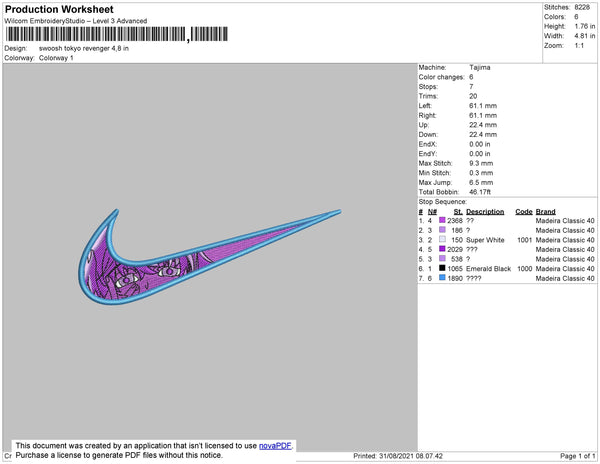Click the 'Colorway 1' value
The image size is (600, 464).
[56, 58]
